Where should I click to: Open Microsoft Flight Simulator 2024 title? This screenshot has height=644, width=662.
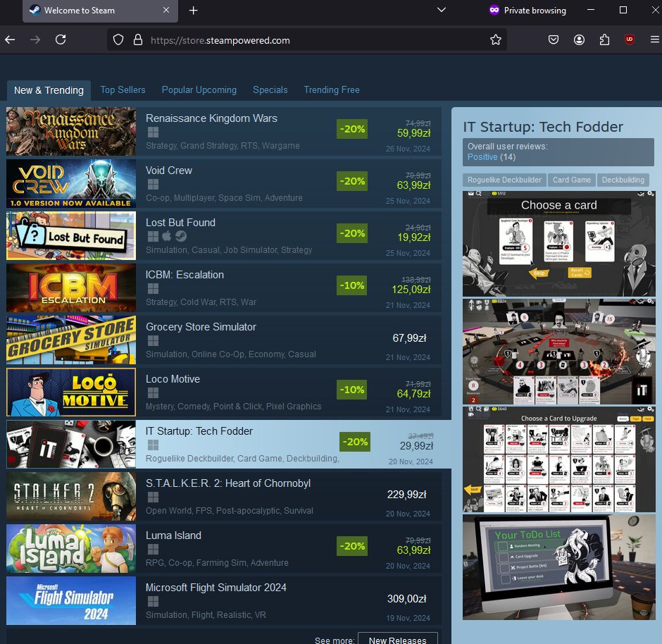coord(216,588)
